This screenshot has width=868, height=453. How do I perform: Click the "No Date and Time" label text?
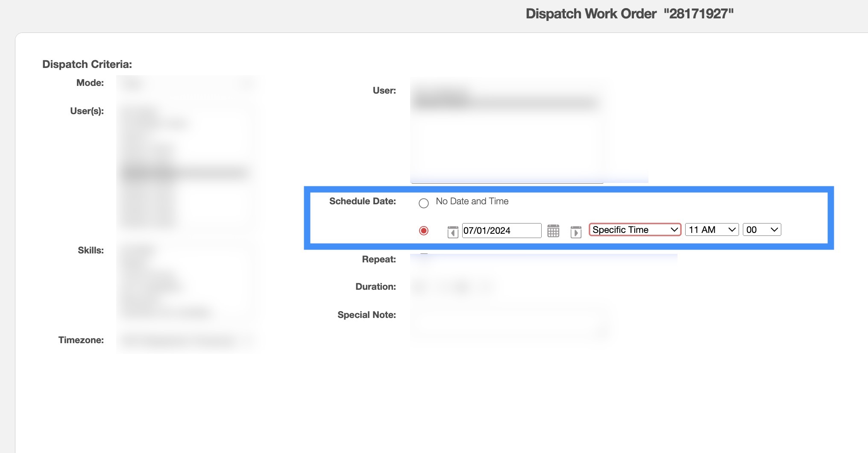(x=472, y=201)
